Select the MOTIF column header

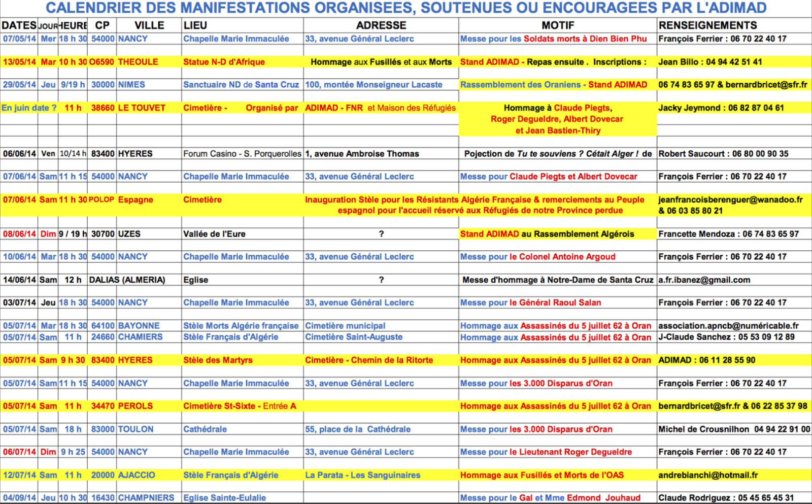[558, 25]
